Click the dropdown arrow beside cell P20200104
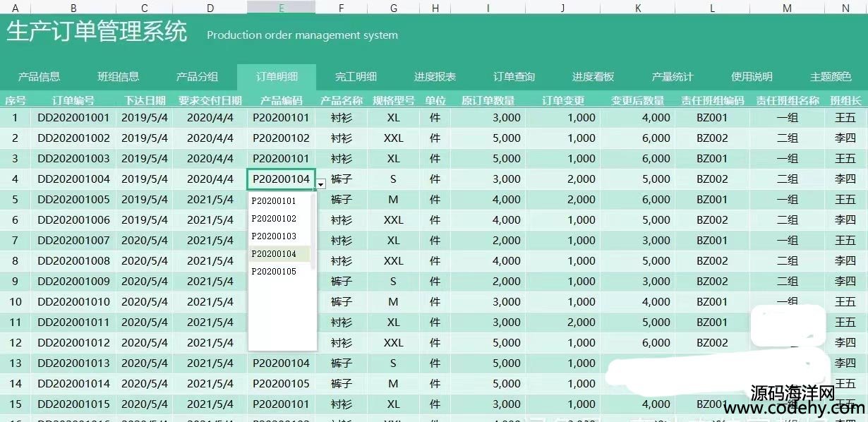The image size is (868, 422). point(321,183)
